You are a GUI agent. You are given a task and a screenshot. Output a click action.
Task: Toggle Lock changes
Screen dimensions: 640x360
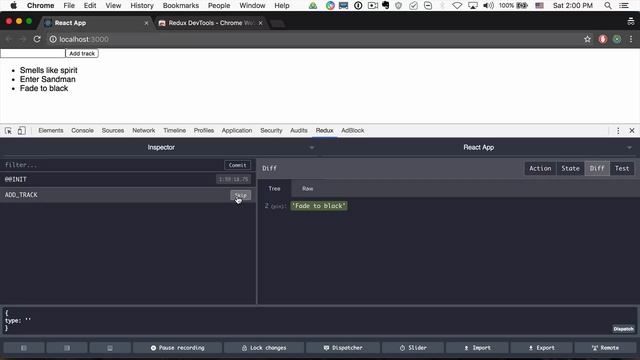point(264,348)
